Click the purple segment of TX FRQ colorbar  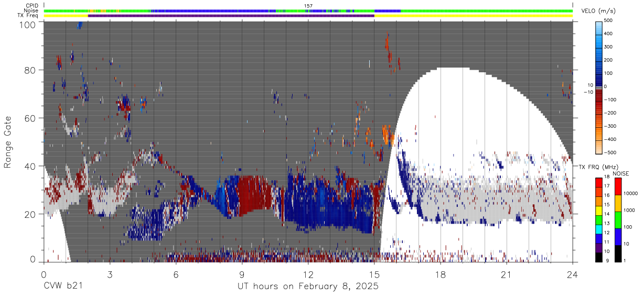coord(599,247)
